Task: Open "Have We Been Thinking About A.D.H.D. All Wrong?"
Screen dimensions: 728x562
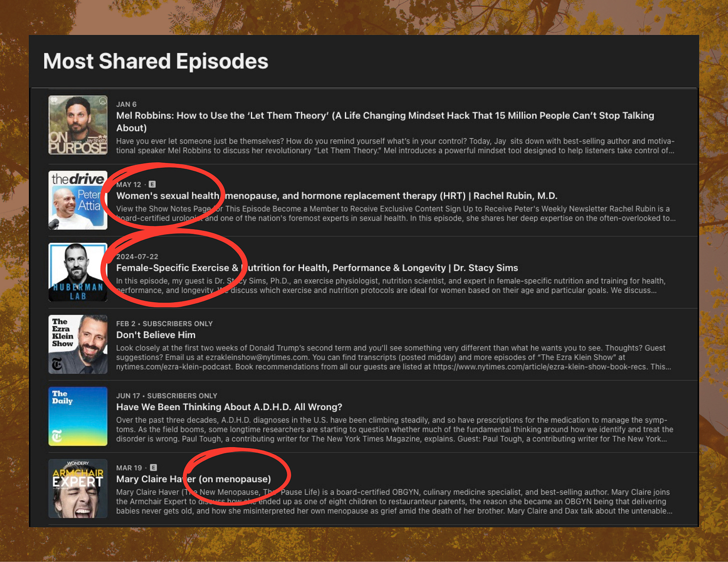Action: tap(229, 407)
